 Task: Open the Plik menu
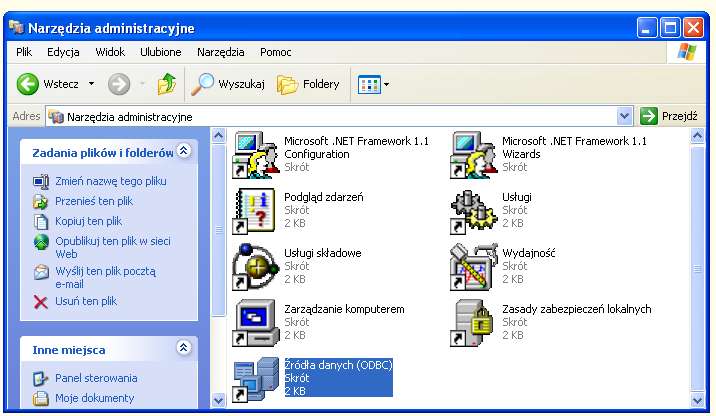click(x=24, y=52)
